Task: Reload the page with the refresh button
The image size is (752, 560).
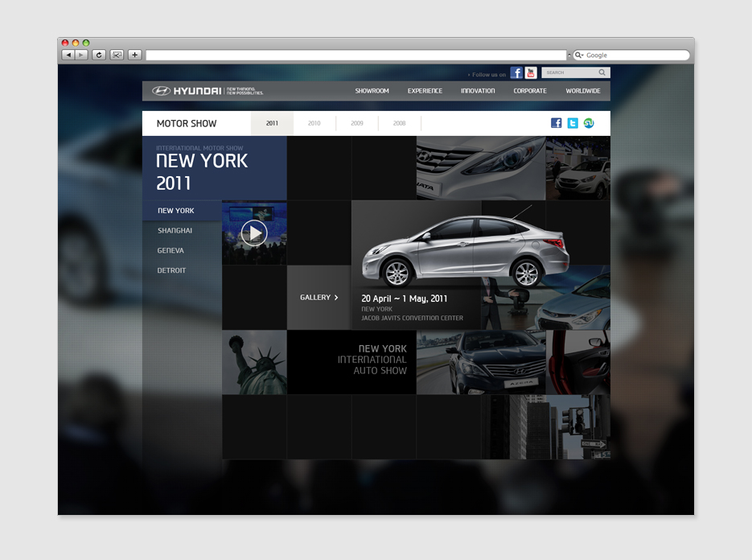Action: pos(99,55)
